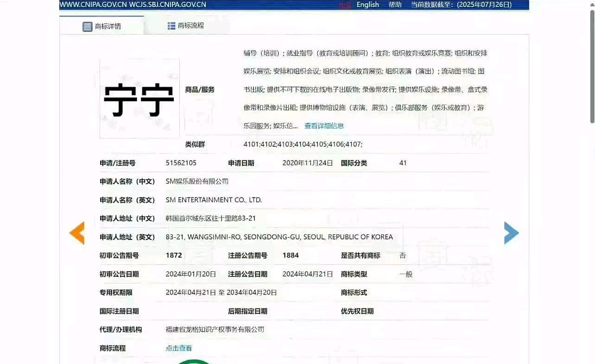This screenshot has height=364, width=595.
Task: Select registration announcement issue 1884
Action: [291, 256]
